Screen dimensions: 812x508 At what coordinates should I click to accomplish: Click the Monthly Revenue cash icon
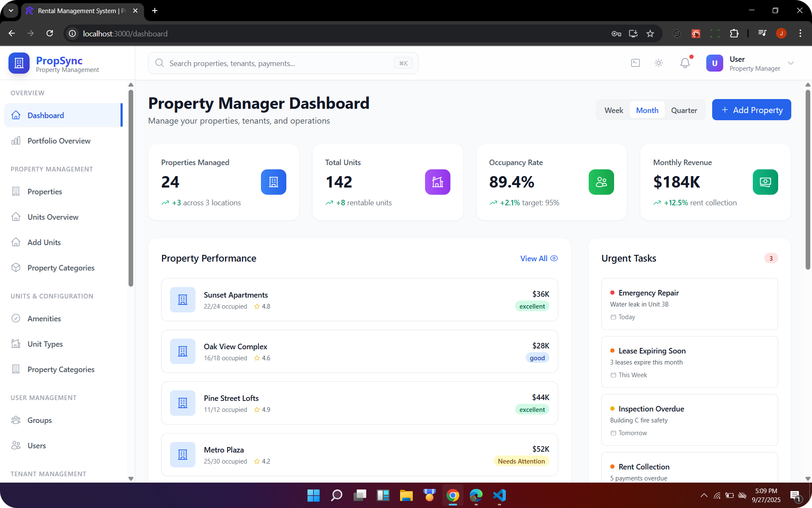coord(765,182)
